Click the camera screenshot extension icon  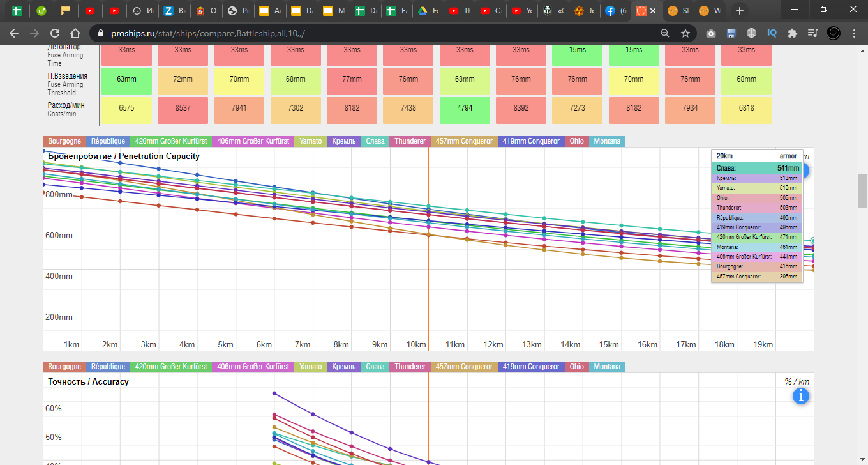click(x=710, y=33)
